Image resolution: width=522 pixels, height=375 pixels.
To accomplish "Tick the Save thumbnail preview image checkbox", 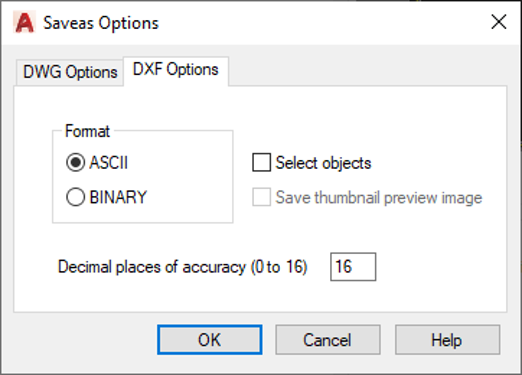I will pyautogui.click(x=261, y=197).
